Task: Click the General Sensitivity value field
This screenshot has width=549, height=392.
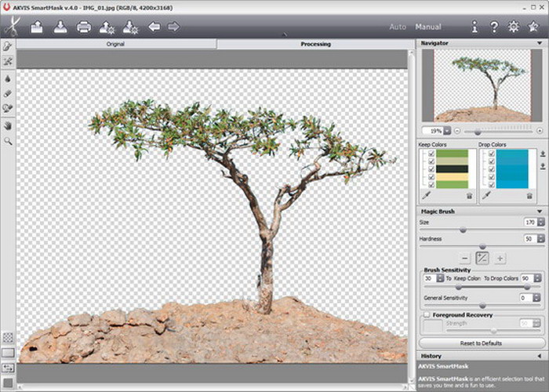Action: point(526,298)
